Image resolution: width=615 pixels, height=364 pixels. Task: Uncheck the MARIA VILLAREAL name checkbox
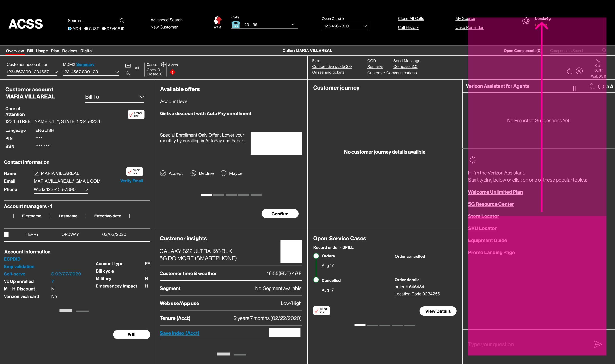[x=36, y=173]
